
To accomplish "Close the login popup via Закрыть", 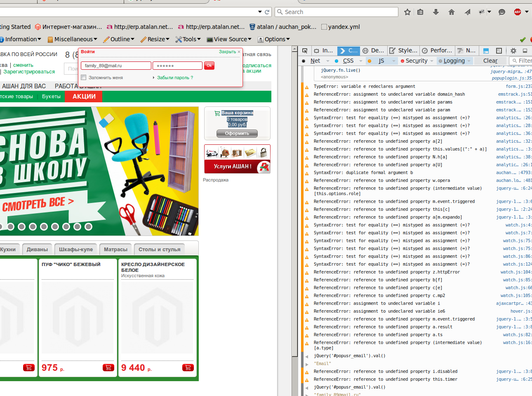I will pyautogui.click(x=229, y=52).
